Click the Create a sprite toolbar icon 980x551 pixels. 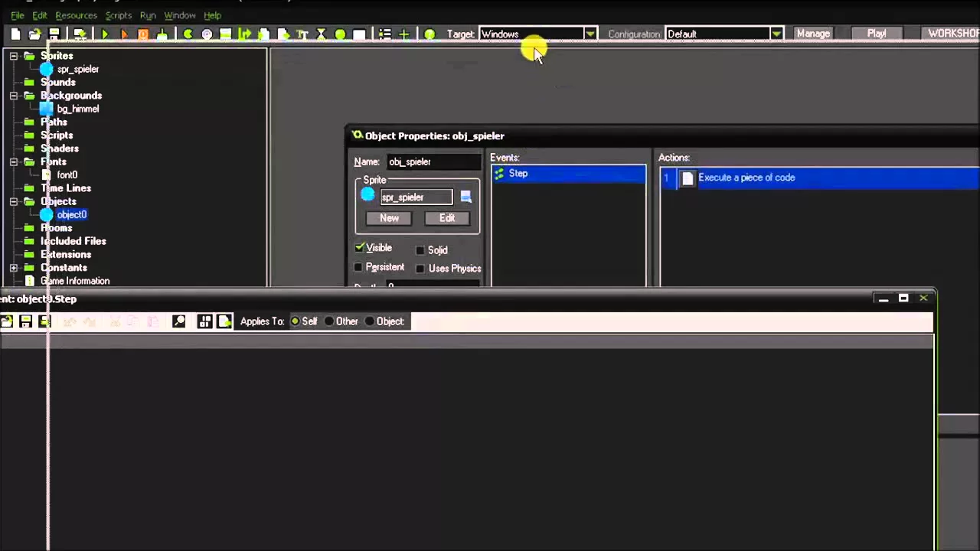[x=188, y=34]
